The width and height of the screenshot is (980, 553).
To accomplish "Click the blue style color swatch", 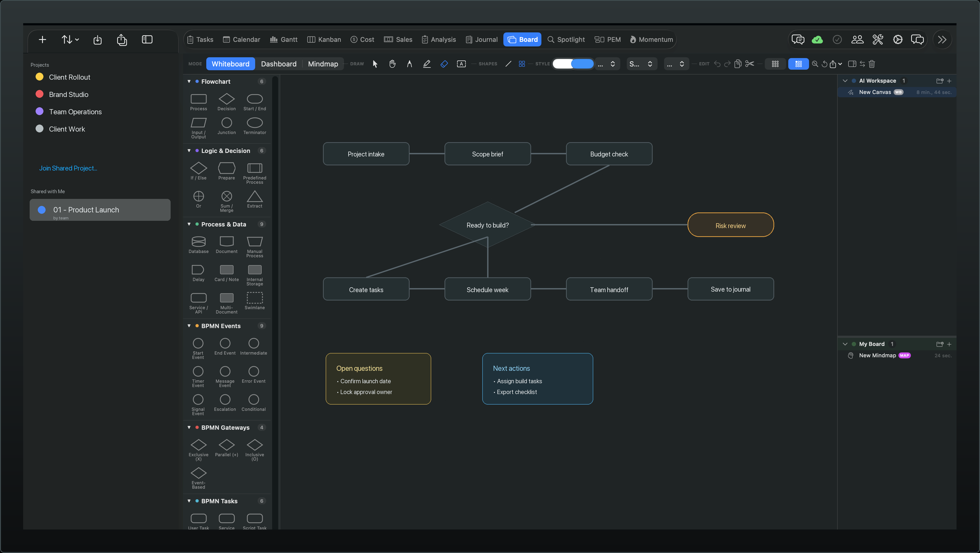I will (x=583, y=63).
